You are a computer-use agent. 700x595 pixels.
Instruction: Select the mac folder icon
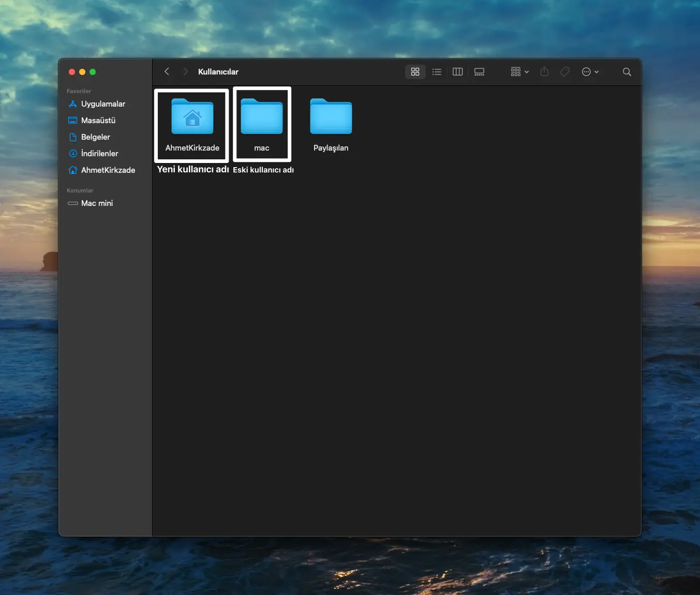262,116
